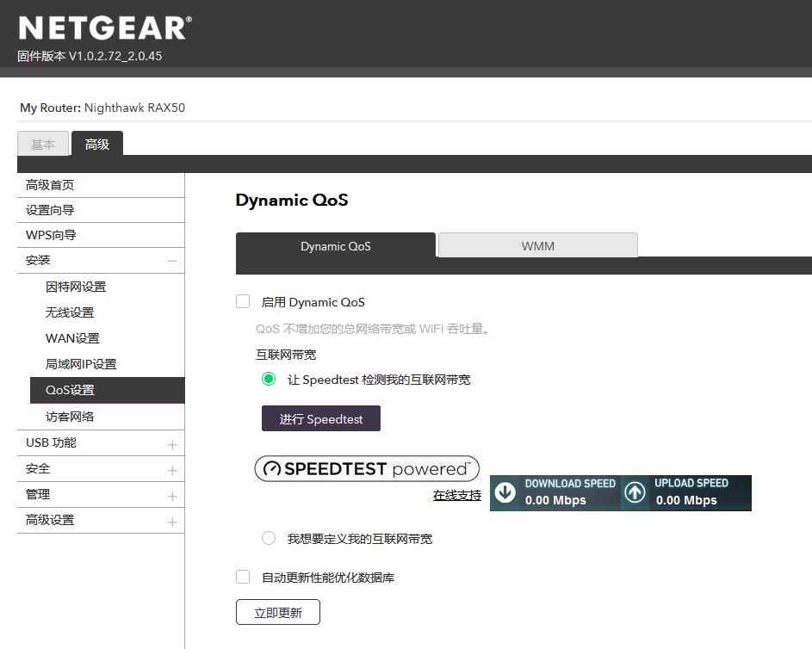Screen dimensions: 812x649
Task: Go to 访客网络 settings
Action: (x=70, y=417)
